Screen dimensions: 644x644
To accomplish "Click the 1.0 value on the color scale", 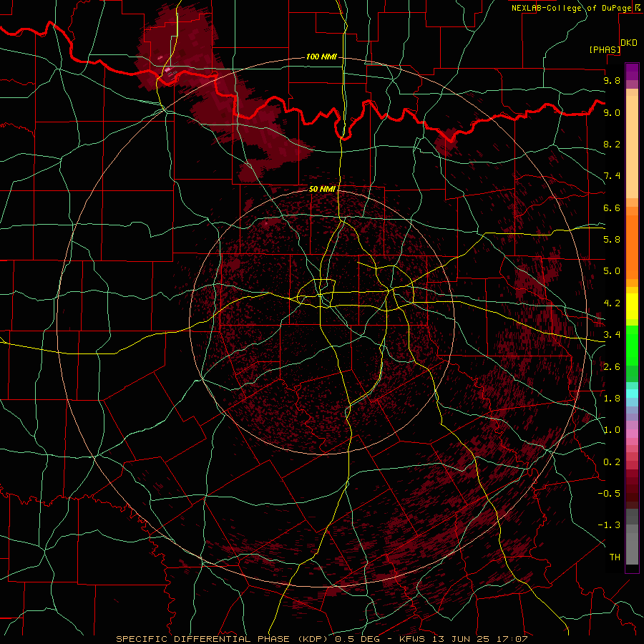I will click(612, 430).
